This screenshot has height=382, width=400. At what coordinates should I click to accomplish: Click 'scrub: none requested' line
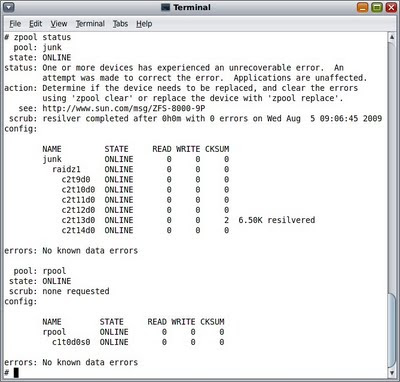[x=59, y=291]
